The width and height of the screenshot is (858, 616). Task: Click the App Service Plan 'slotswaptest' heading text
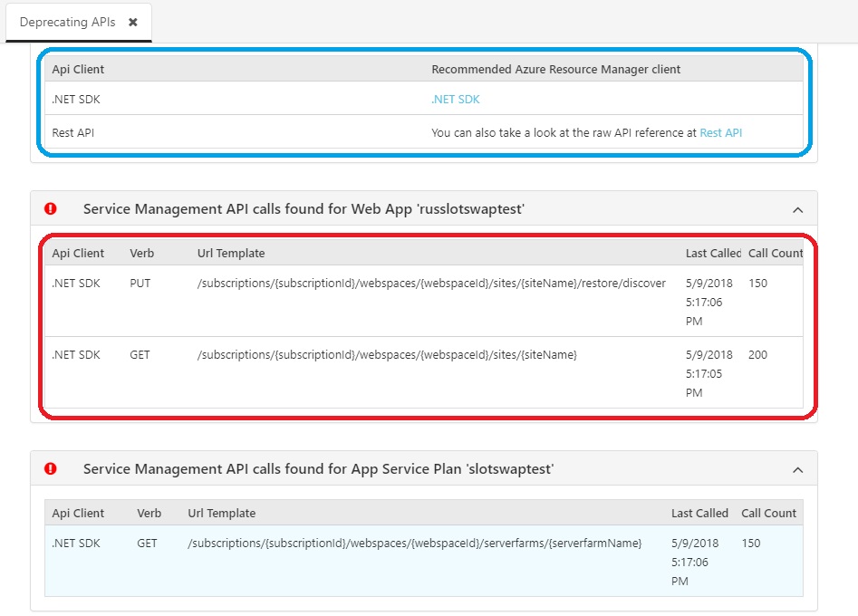tap(318, 469)
